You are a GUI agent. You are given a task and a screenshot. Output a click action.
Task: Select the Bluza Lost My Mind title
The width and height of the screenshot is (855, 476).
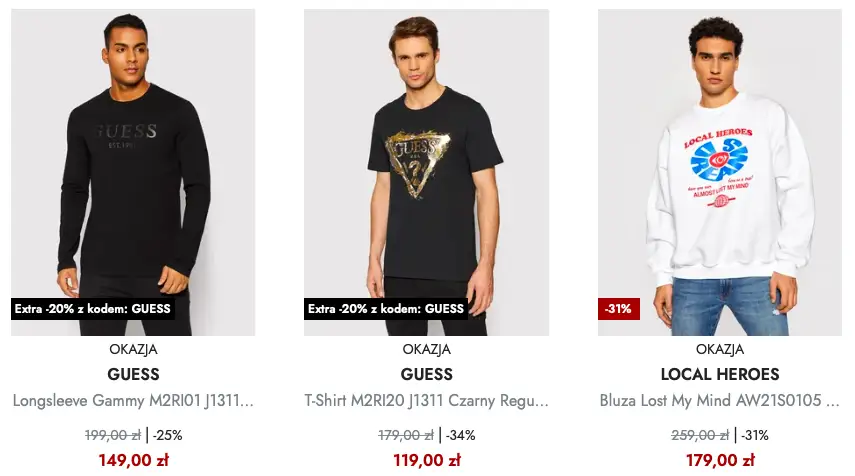(x=720, y=401)
